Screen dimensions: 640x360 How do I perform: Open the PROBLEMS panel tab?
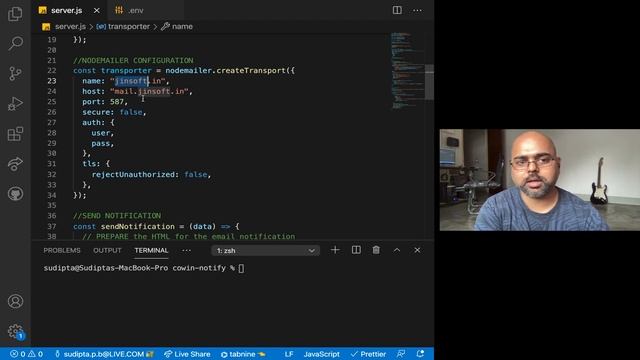(62, 251)
